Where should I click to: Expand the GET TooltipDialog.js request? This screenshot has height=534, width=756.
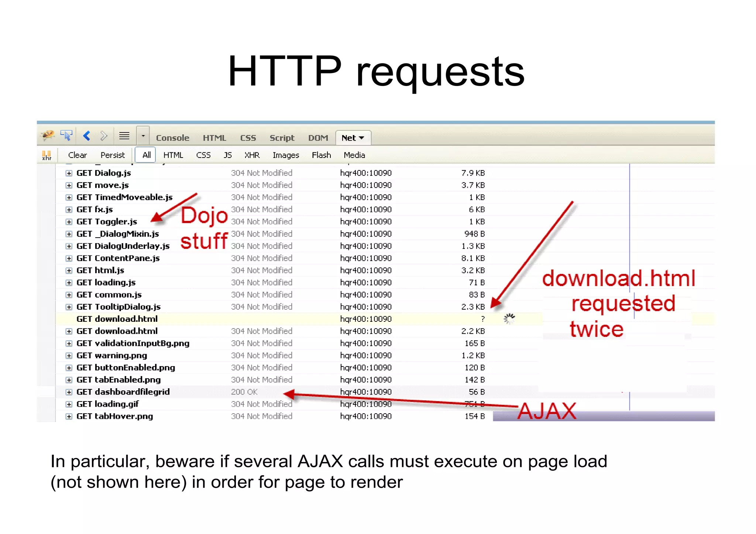(x=69, y=307)
